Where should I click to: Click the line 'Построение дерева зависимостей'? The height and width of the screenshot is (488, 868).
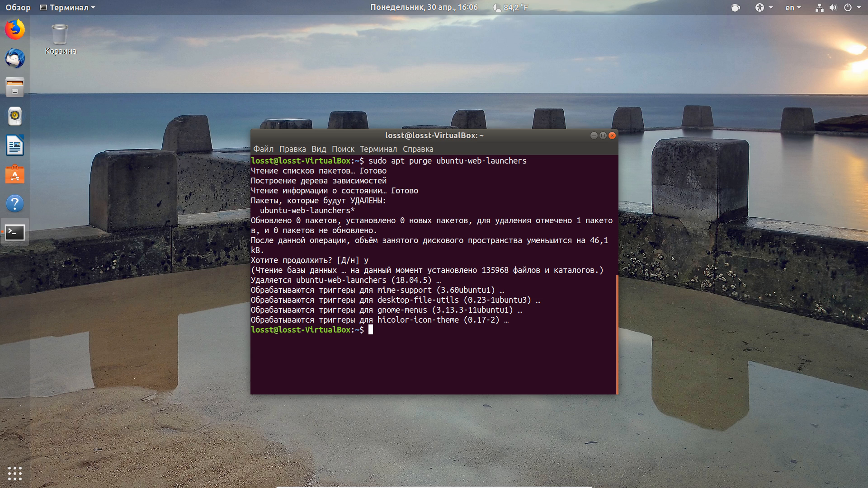click(319, 181)
